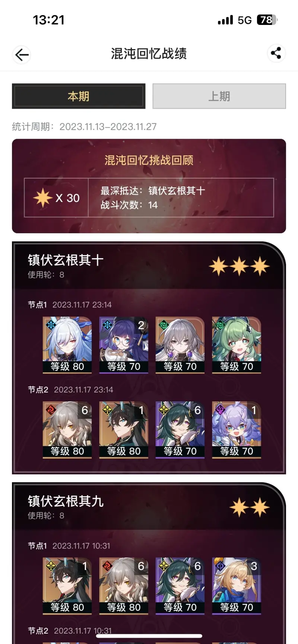Screen dimensions: 298x644
Task: Tap the 5G signal status indicator
Action: coord(245,20)
